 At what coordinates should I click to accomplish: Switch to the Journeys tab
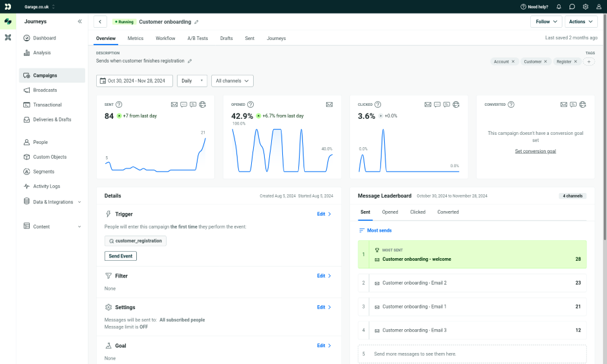276,38
